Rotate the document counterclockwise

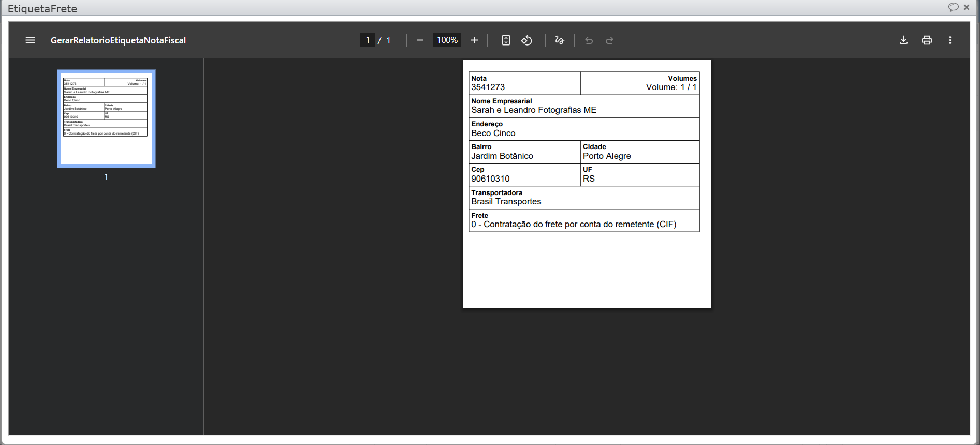526,40
